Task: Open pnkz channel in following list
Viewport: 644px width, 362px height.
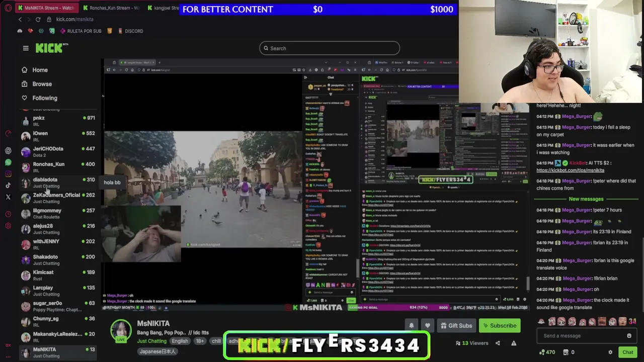Action: 58,121
